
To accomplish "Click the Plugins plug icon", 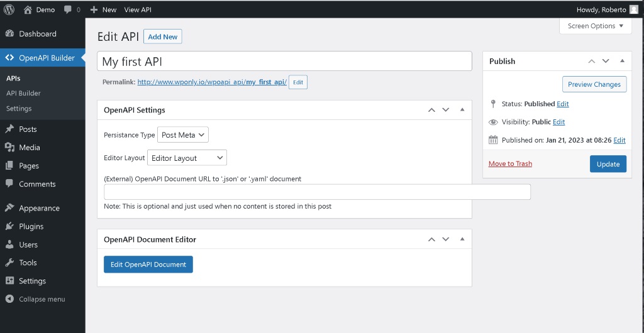I will (9, 226).
